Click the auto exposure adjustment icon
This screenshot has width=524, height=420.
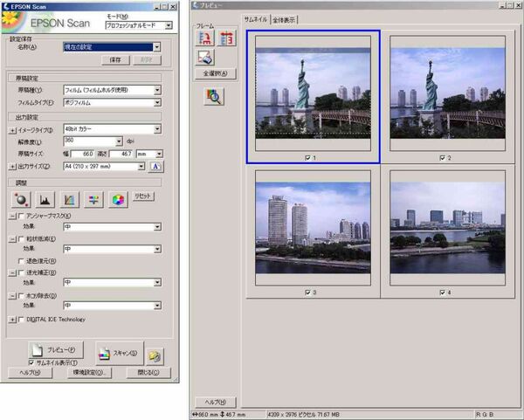20,200
